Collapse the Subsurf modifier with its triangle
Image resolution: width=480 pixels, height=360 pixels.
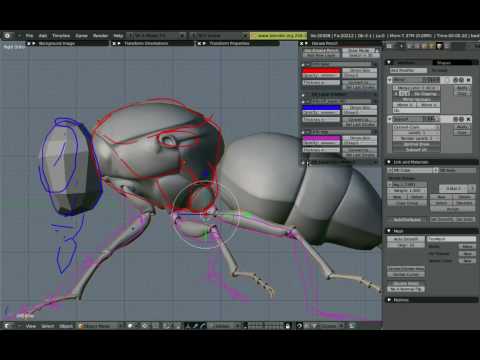pyautogui.click(x=390, y=119)
